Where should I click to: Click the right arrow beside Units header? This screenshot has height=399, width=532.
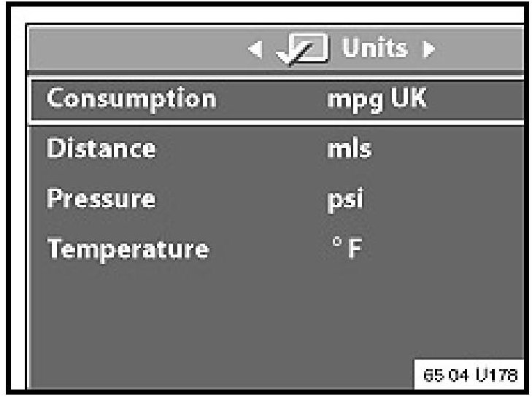(428, 50)
